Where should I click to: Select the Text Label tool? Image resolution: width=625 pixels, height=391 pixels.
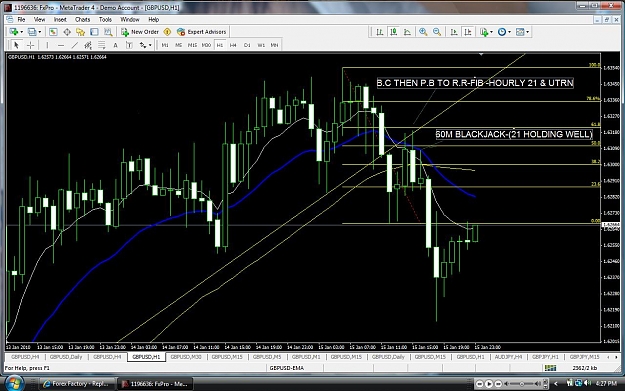click(x=129, y=45)
